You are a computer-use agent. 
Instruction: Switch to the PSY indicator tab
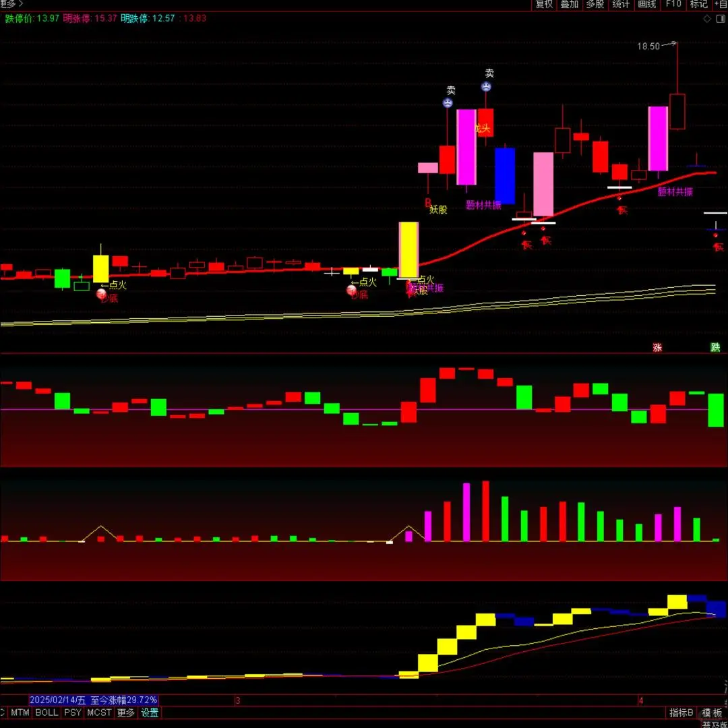click(x=72, y=712)
